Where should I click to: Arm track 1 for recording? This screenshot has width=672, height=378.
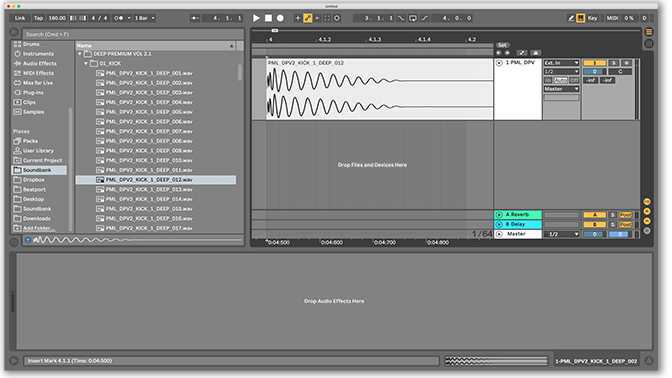click(627, 63)
